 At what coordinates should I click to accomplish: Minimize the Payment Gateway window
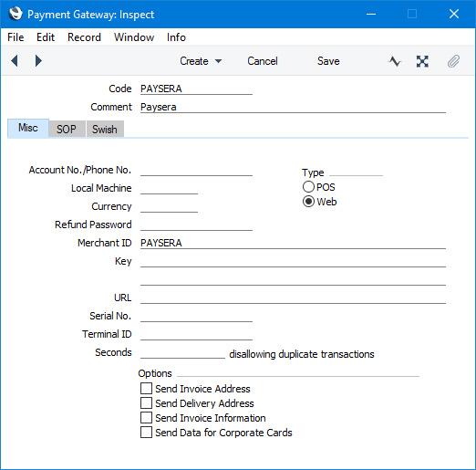[371, 14]
